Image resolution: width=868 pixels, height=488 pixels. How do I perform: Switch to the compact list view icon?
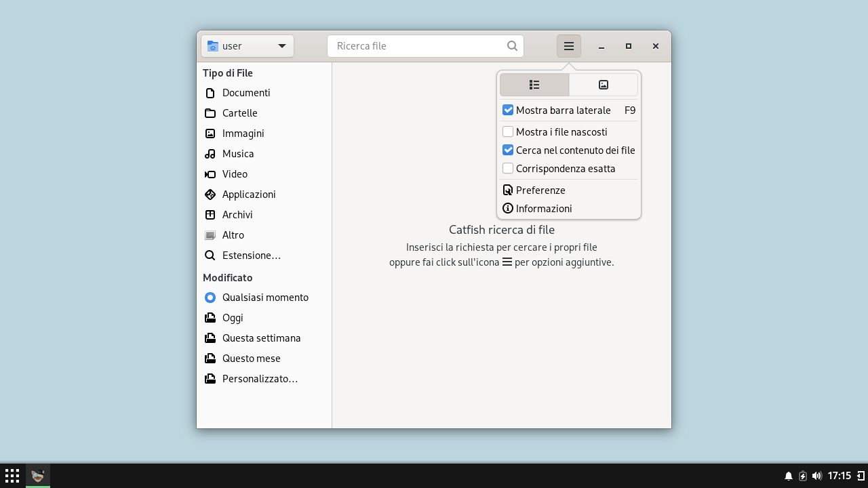(x=534, y=85)
